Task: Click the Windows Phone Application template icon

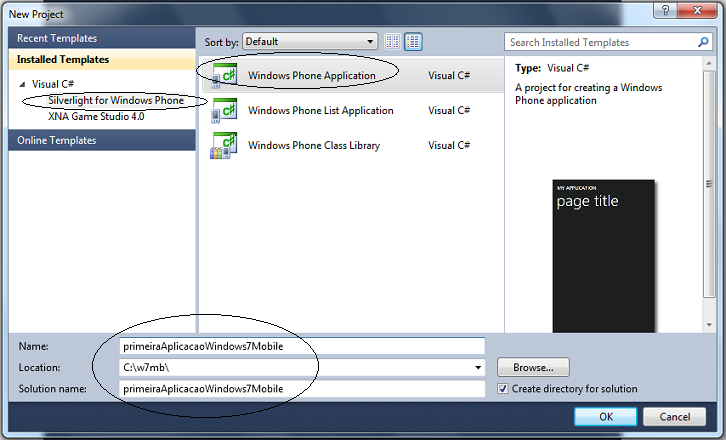Action: [x=224, y=75]
